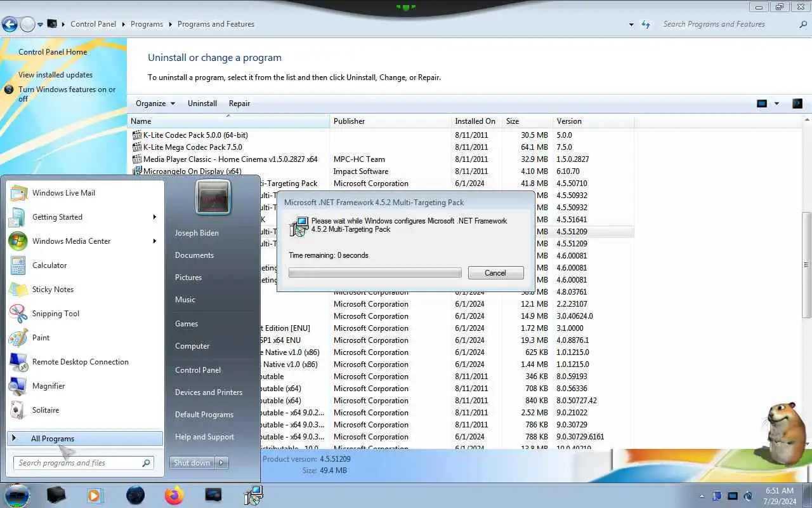Open Devices and Printers
This screenshot has width=812, height=508.
[209, 392]
